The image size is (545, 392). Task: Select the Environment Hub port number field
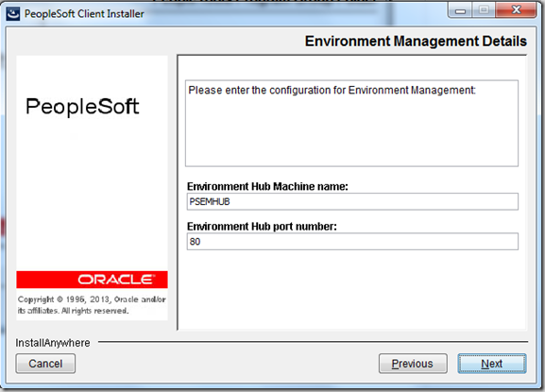point(352,242)
